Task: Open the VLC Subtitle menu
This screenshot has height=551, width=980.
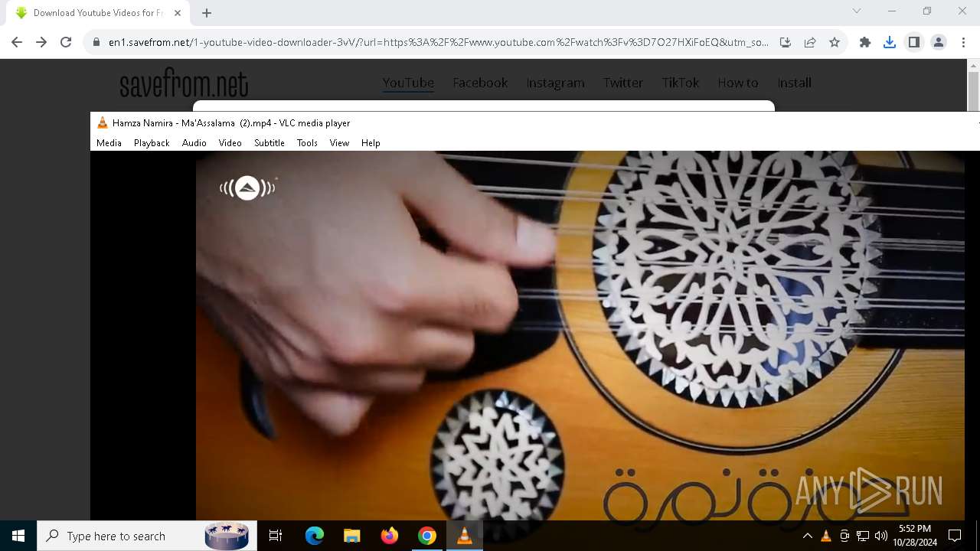Action: (x=269, y=143)
